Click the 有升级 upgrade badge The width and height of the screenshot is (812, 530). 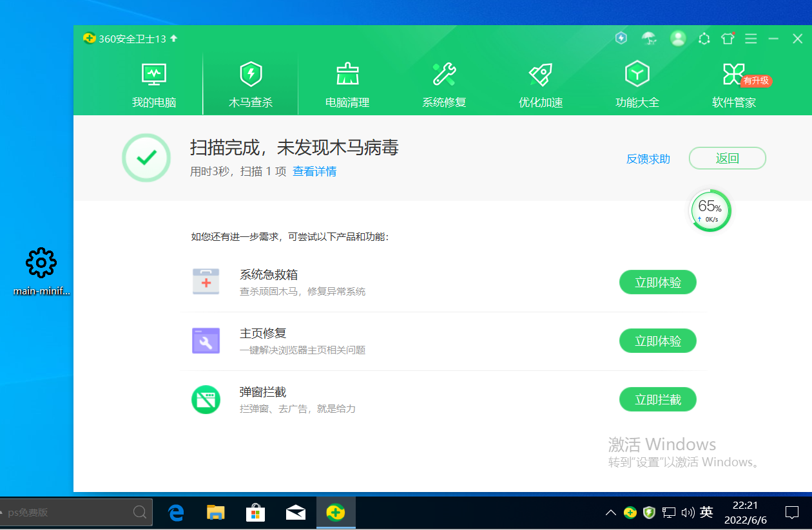click(x=757, y=80)
